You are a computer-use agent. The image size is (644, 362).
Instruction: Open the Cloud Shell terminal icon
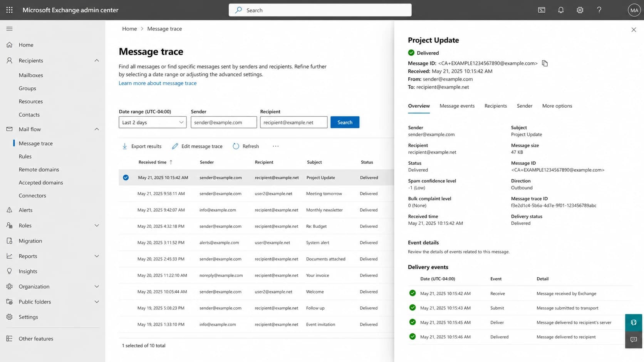click(542, 10)
